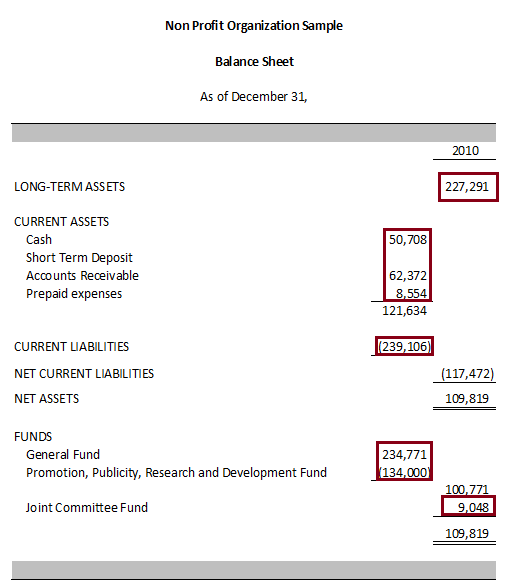Click the current assets total 121,634
Screen dimensions: 506x587
404,310
